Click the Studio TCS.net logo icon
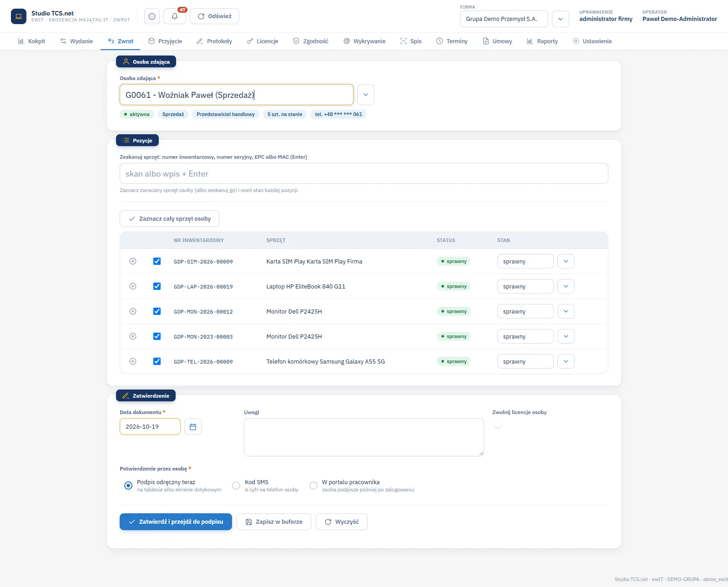The width and height of the screenshot is (728, 587). click(x=19, y=16)
